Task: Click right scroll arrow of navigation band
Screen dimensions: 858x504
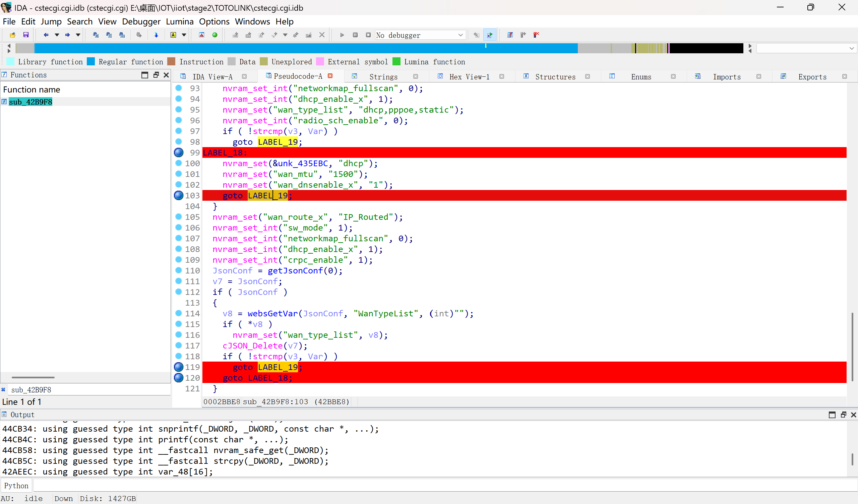Action: pyautogui.click(x=750, y=46)
